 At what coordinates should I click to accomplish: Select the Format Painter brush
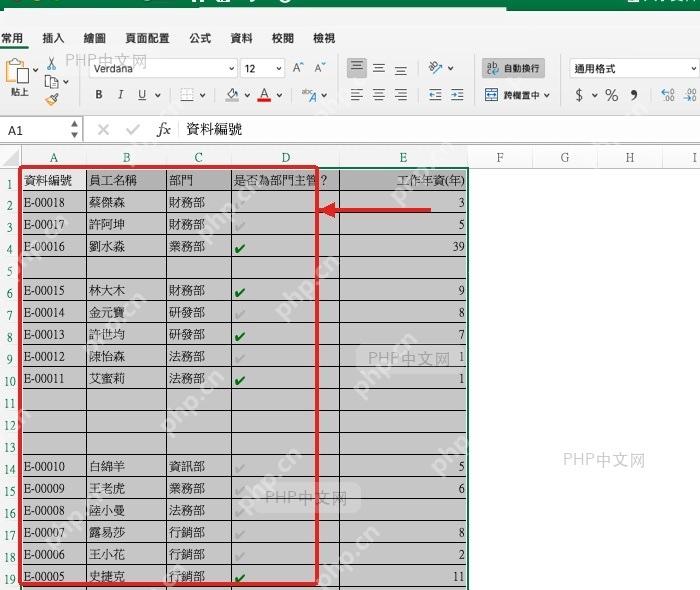52,99
